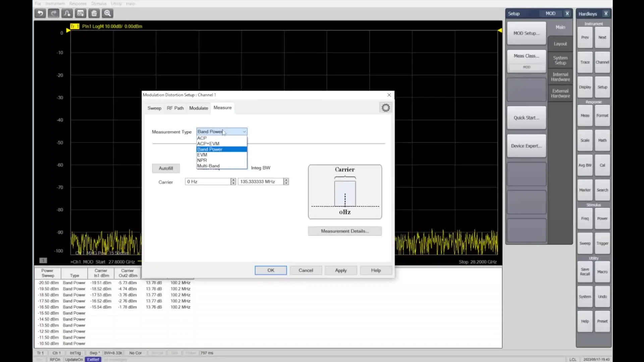Viewport: 644px width, 362px height.
Task: Click the Device Expert softkey
Action: 527,146
